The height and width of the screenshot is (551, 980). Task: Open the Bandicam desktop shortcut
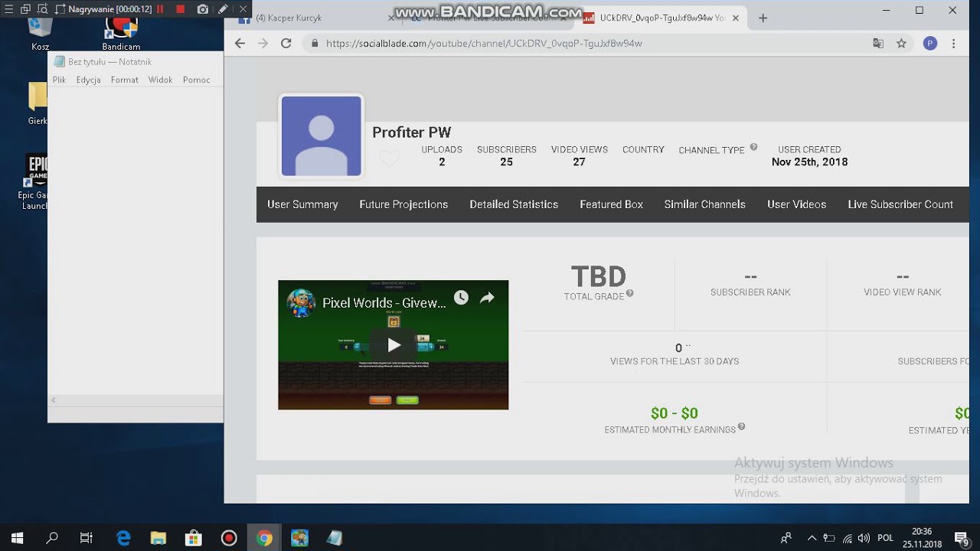pyautogui.click(x=121, y=33)
